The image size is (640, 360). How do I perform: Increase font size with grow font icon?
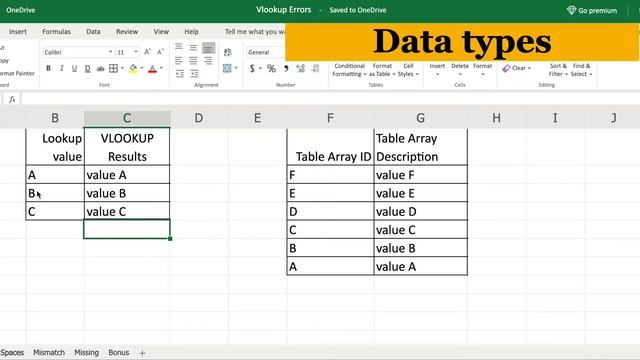147,52
